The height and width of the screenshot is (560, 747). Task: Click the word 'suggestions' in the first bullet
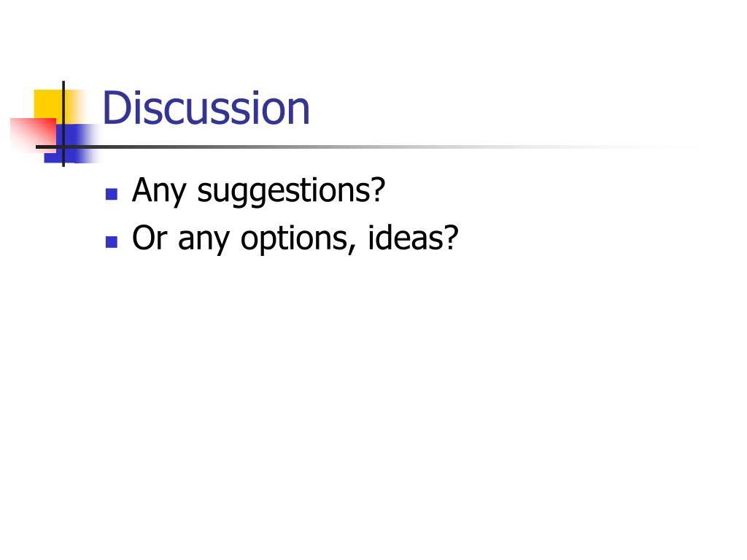tap(285, 192)
